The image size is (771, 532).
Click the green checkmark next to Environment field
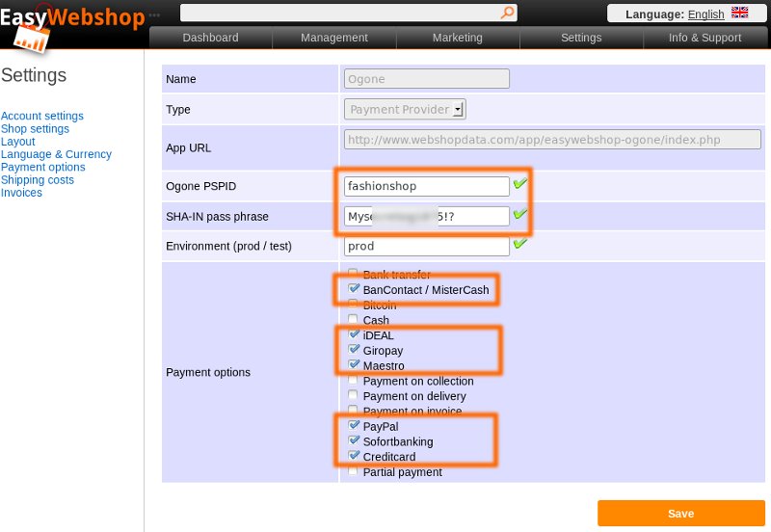(x=520, y=244)
